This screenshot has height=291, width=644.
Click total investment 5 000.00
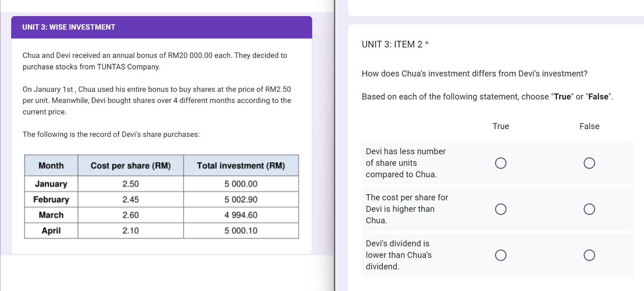(x=241, y=184)
